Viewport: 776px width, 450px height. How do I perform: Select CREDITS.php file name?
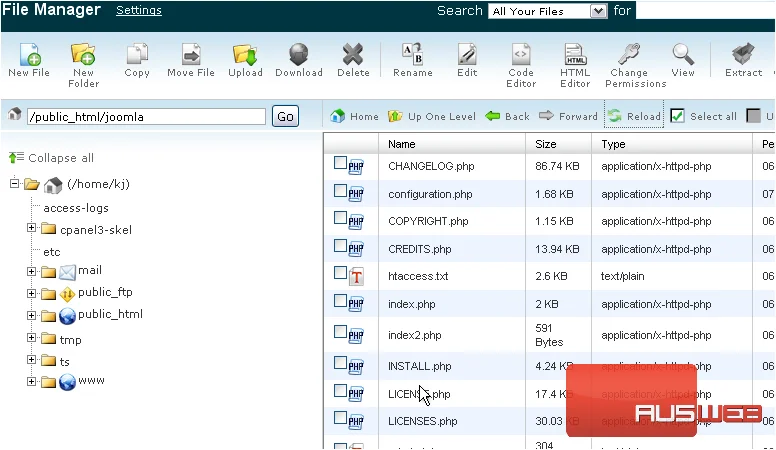pos(420,249)
